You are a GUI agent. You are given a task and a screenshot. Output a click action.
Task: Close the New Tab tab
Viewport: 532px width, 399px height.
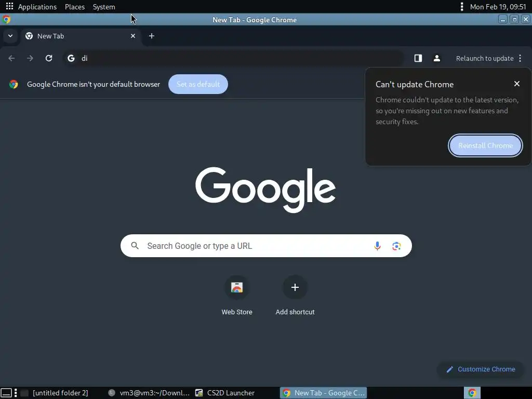tap(133, 36)
